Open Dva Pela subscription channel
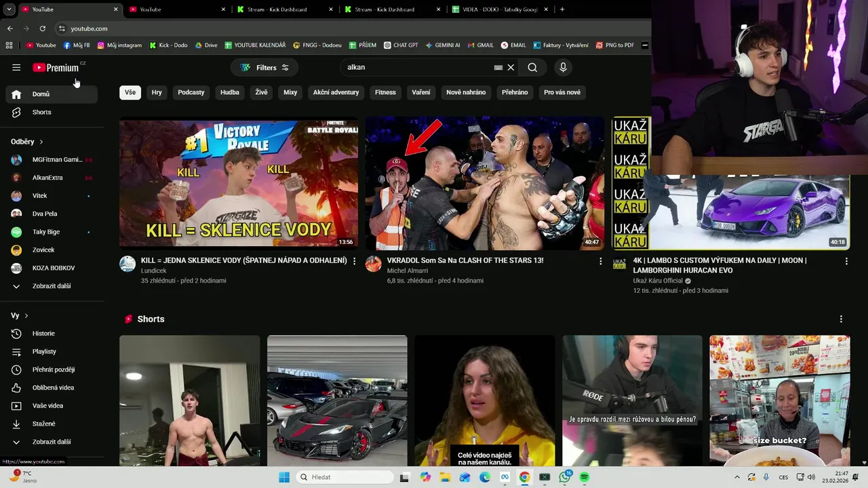This screenshot has width=868, height=488. click(x=52, y=213)
